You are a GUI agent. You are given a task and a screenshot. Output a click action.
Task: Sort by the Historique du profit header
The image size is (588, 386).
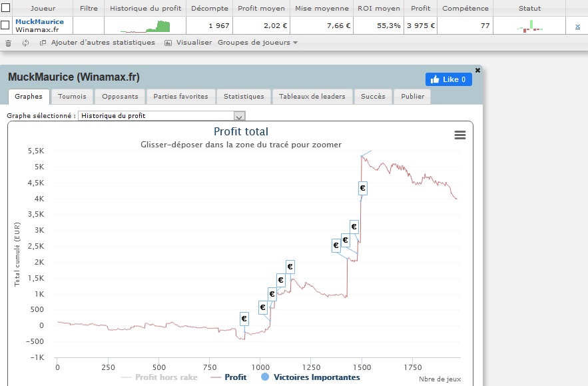(x=145, y=8)
